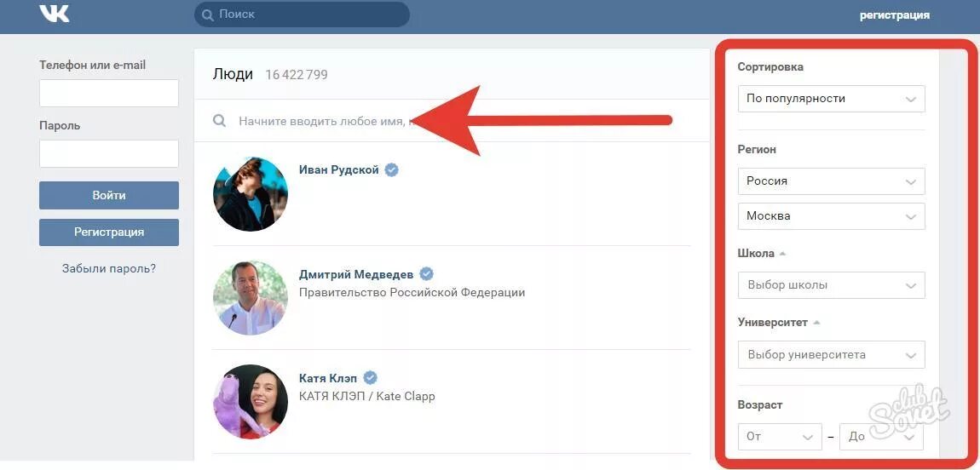Open the Выбор школы dropdown
The width and height of the screenshot is (980, 470).
pos(831,285)
